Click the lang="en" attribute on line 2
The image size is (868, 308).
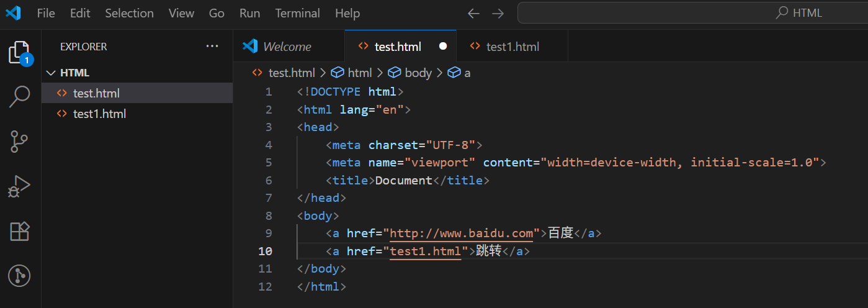pyautogui.click(x=372, y=110)
